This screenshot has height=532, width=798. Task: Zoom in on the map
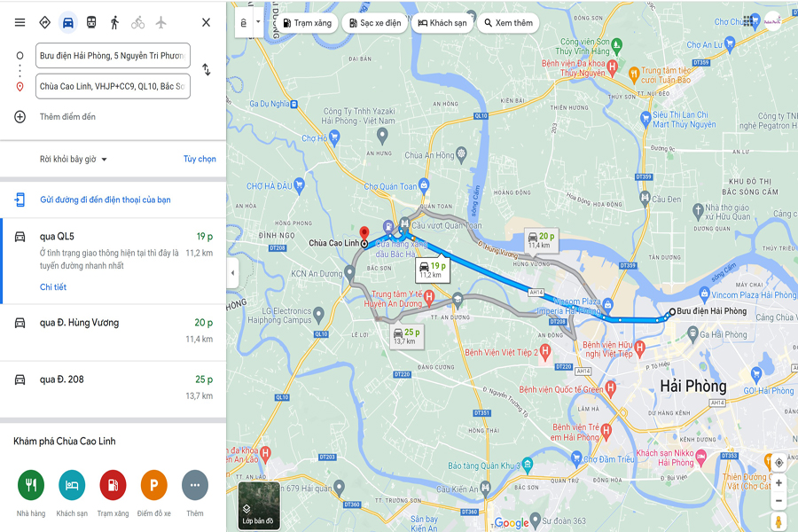click(778, 482)
